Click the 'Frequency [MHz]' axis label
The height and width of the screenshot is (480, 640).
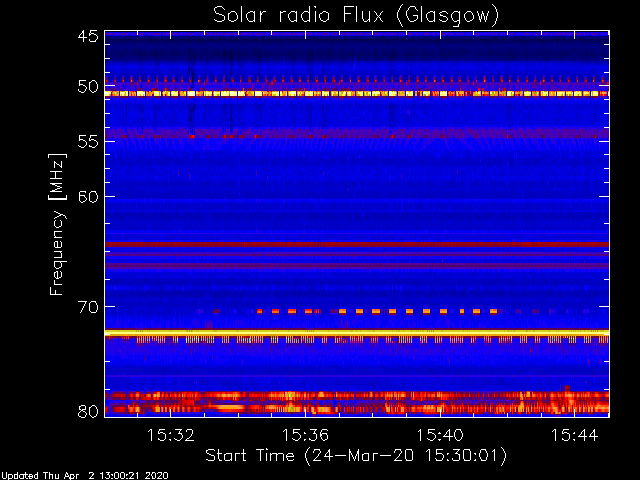coord(57,224)
